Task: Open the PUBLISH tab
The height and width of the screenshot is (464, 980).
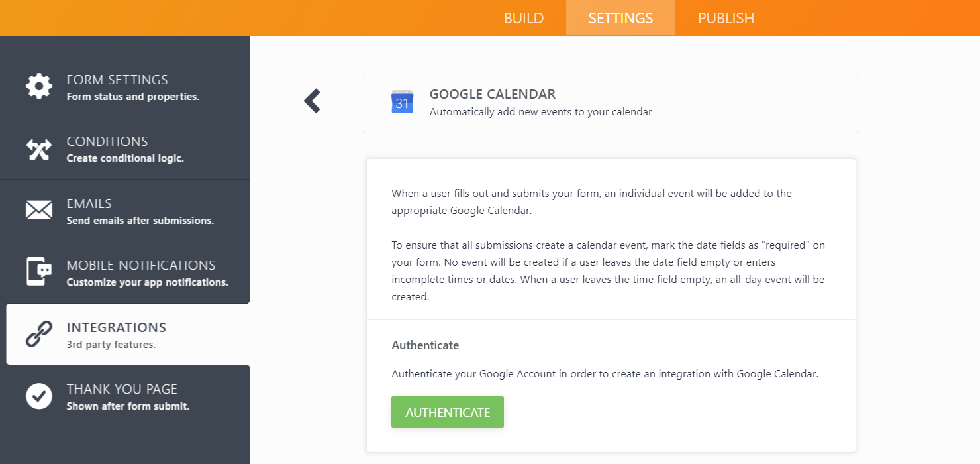Action: click(x=726, y=18)
